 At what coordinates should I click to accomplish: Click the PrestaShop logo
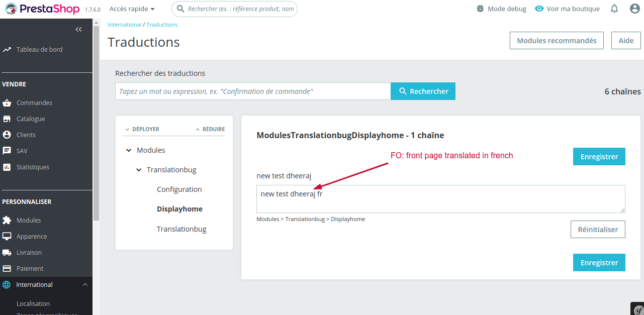coord(43,9)
